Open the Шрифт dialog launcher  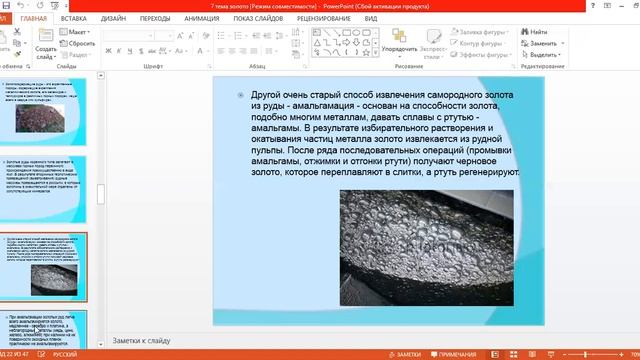pyautogui.click(x=209, y=66)
